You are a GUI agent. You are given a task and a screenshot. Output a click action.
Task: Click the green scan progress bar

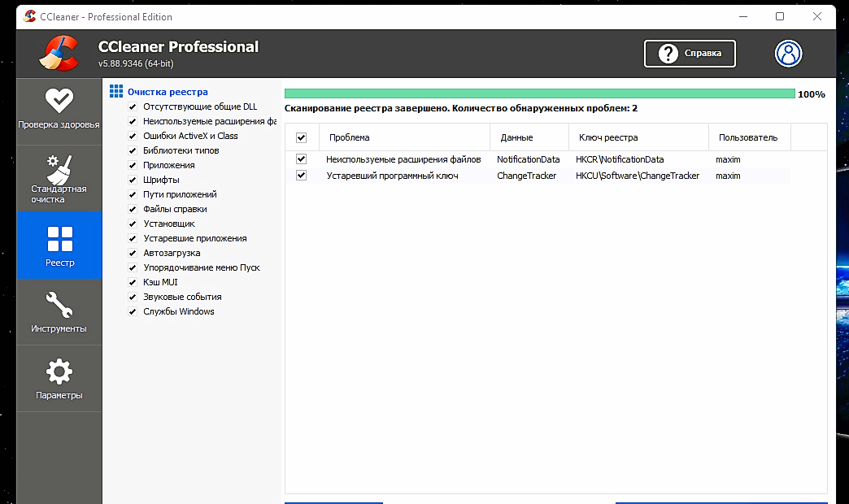[539, 93]
